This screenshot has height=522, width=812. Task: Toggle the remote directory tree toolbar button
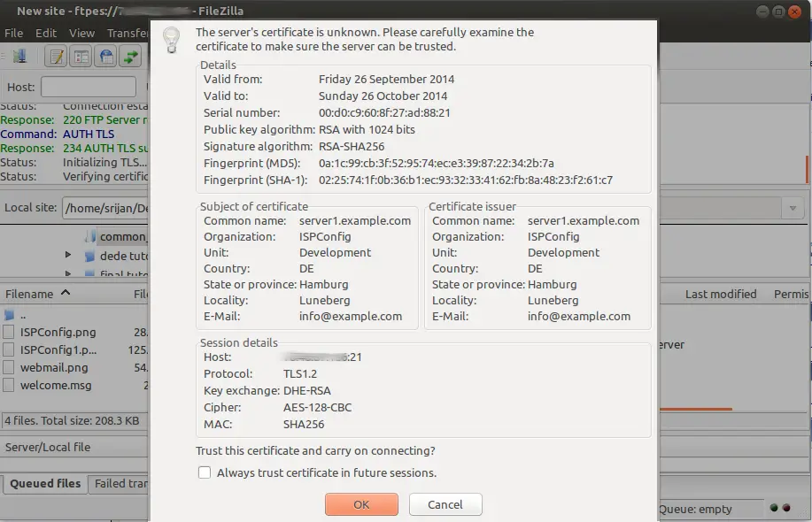tap(106, 57)
